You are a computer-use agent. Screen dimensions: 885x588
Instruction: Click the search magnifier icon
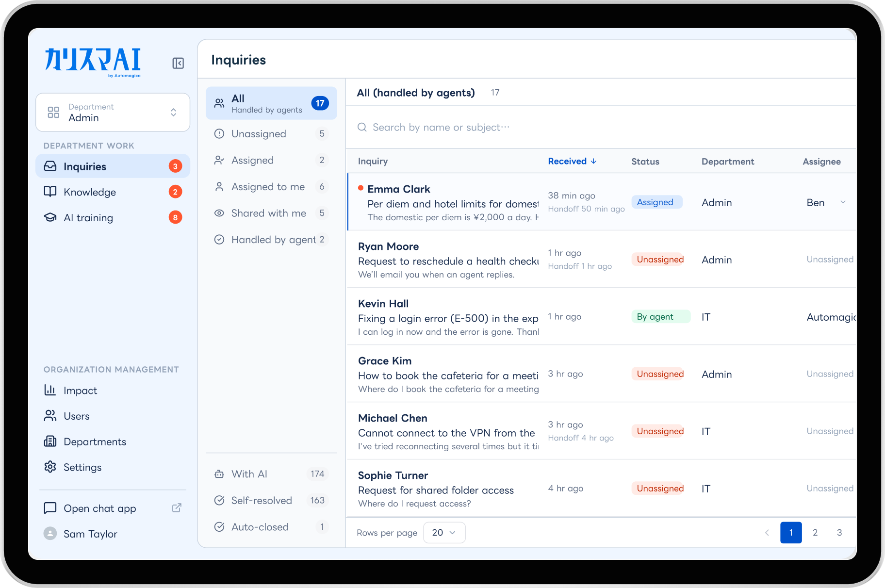(x=362, y=127)
